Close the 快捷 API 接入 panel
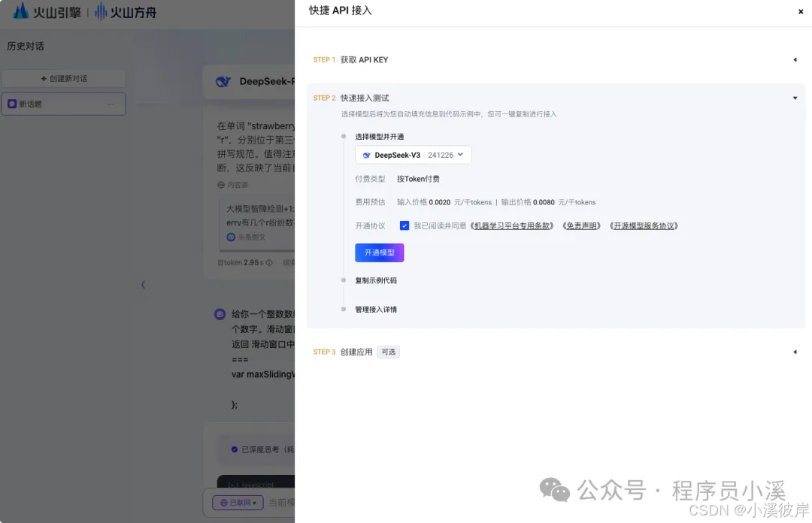The image size is (812, 523). coord(800,11)
